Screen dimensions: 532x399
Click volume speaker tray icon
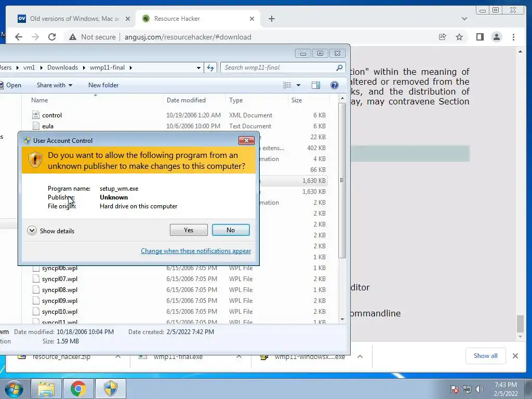(x=479, y=389)
